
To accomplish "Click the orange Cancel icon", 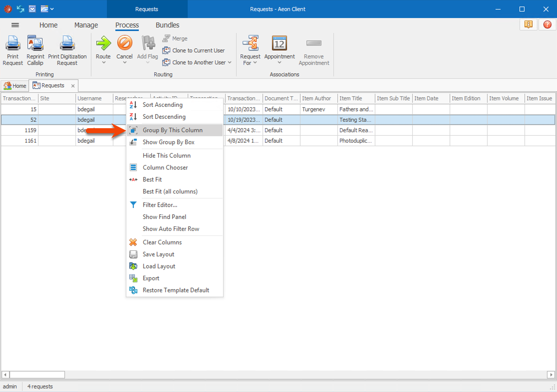I will pos(125,43).
